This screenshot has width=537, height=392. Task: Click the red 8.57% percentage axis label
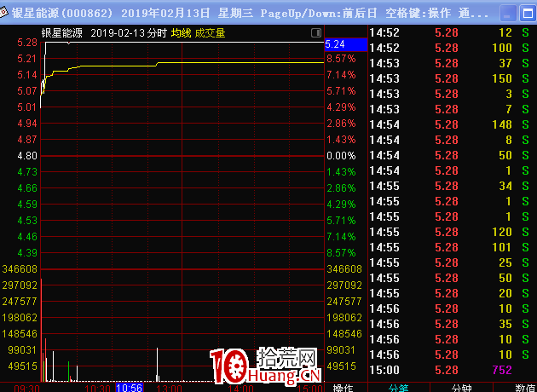341,59
